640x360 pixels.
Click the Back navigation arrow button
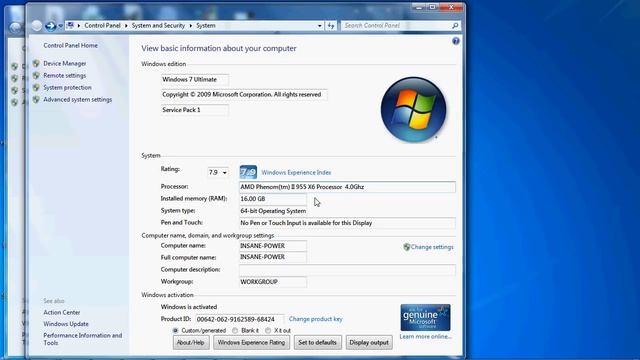[37, 26]
